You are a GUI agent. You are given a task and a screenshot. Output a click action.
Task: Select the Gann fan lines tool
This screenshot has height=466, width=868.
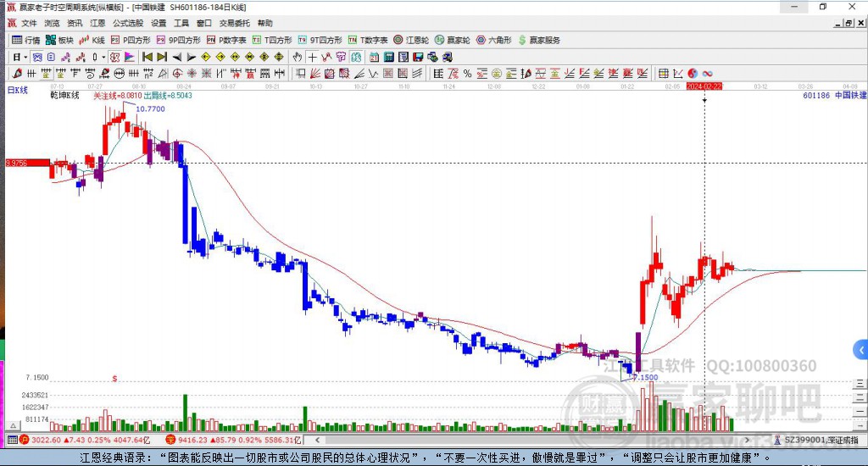tap(315, 74)
